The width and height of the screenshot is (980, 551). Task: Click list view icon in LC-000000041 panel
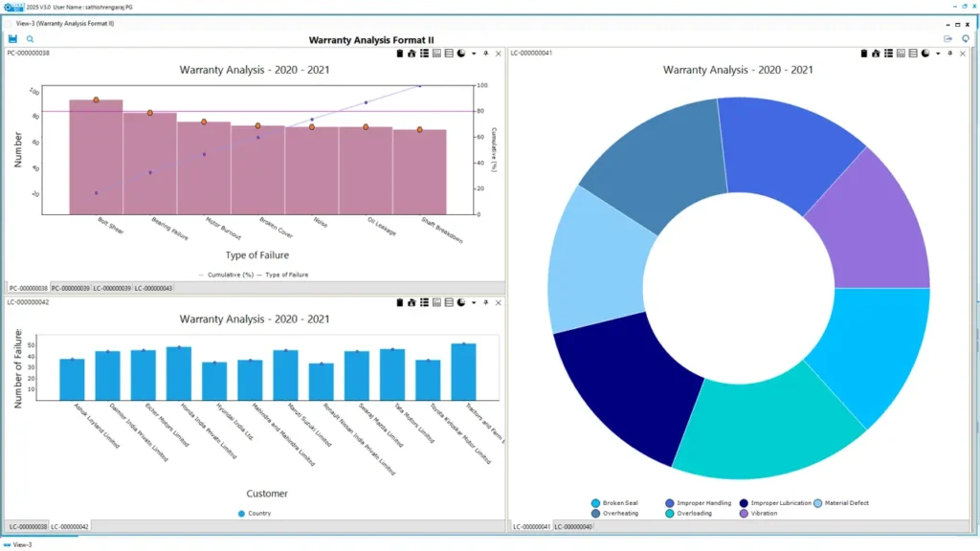click(x=888, y=54)
